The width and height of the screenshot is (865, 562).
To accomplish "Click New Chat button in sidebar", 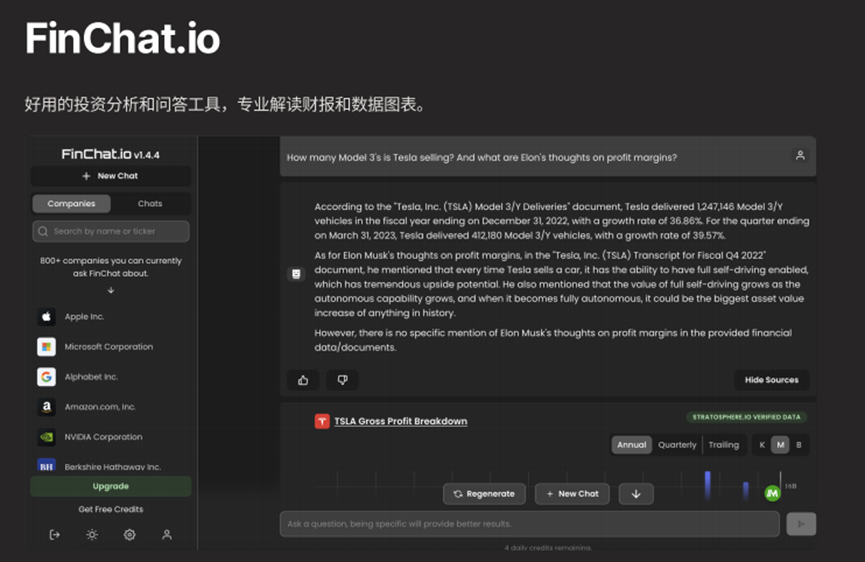I will (110, 176).
